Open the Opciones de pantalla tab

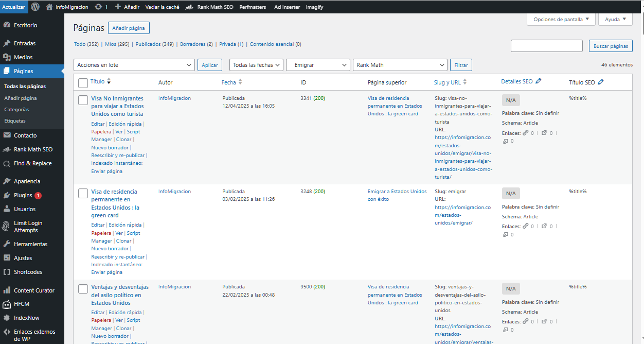click(561, 19)
